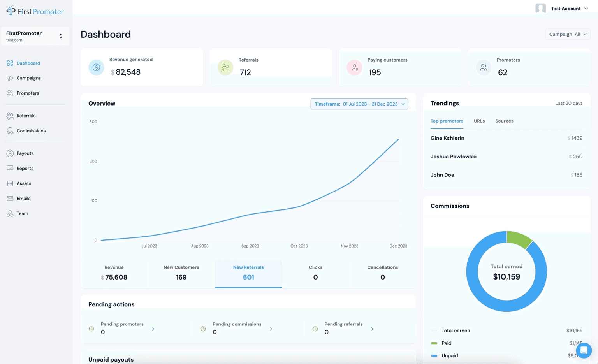Viewport: 598px width, 364px height.
Task: Select the Clicks overview metric
Action: coord(315,274)
